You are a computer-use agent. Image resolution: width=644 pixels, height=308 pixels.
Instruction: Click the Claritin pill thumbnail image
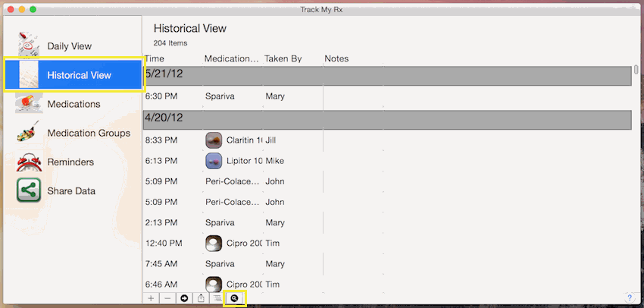click(214, 140)
